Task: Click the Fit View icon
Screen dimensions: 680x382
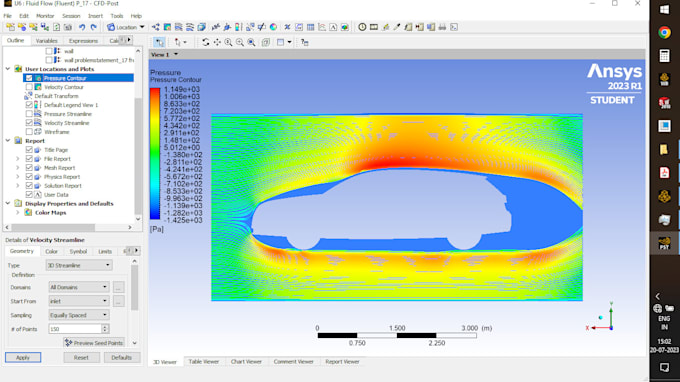Action: click(265, 42)
